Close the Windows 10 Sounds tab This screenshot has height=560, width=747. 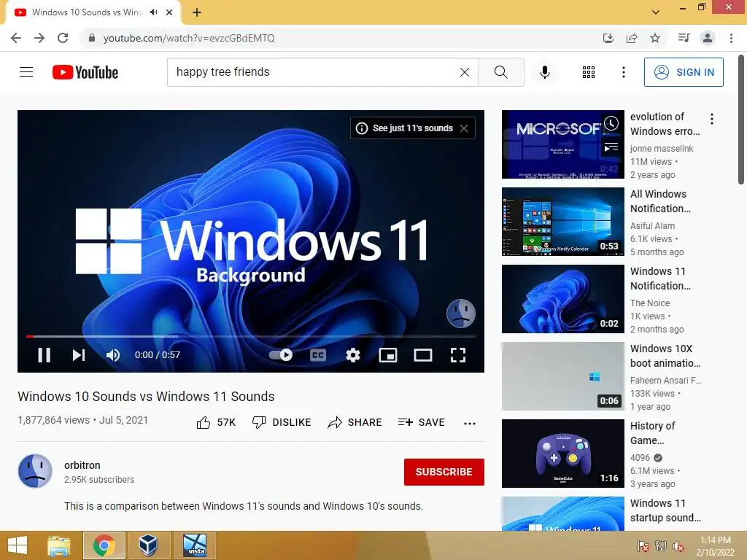(169, 12)
